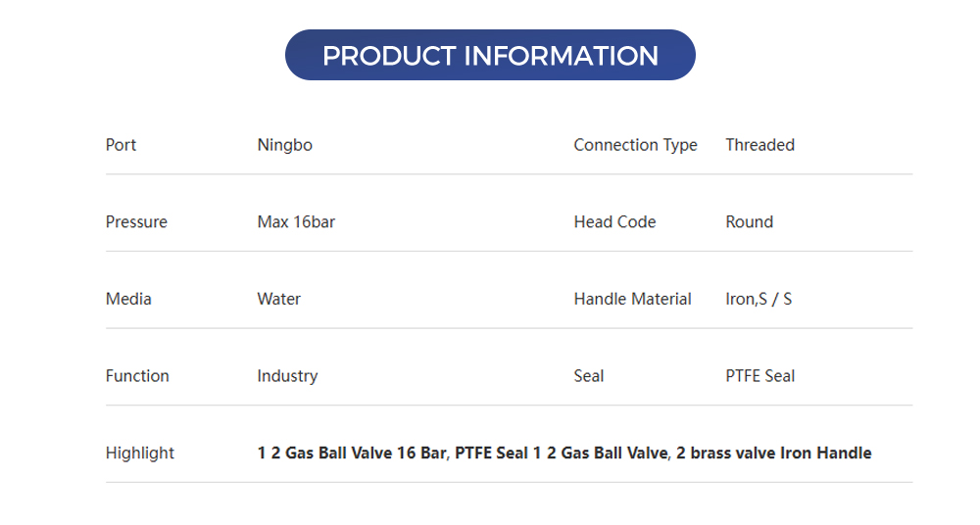
Task: Click the PTFE Seal value
Action: tap(759, 376)
